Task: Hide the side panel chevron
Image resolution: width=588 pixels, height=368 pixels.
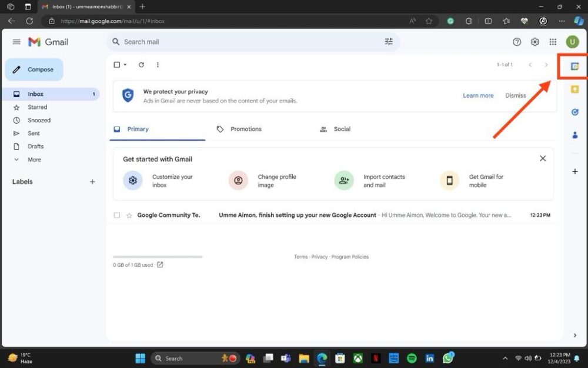Action: click(x=575, y=336)
